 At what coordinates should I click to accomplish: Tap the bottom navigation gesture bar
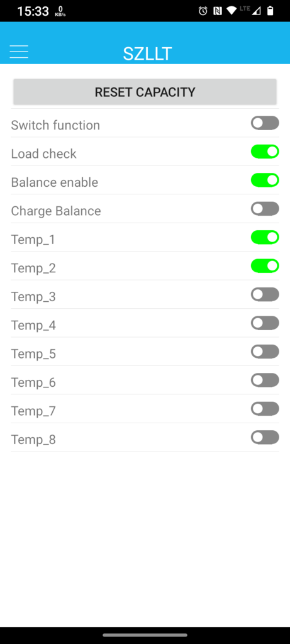click(145, 635)
